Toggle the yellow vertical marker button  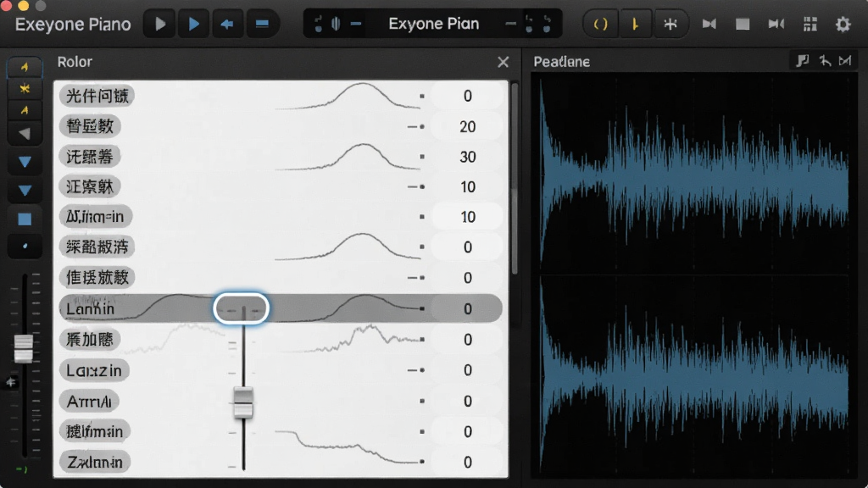pyautogui.click(x=635, y=24)
